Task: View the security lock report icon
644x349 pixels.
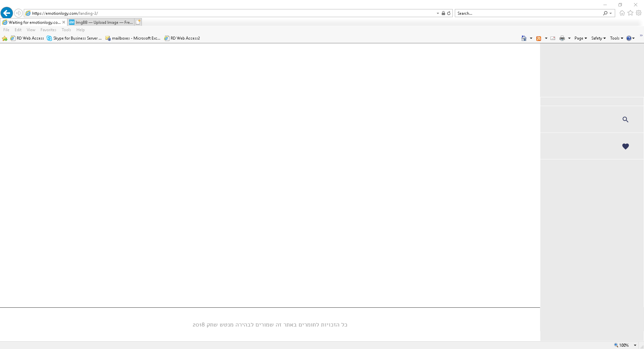Action: click(x=443, y=13)
